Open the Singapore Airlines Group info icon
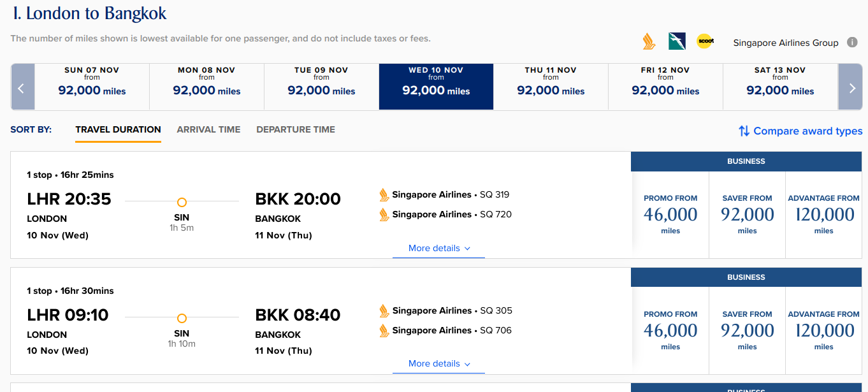 pos(852,42)
